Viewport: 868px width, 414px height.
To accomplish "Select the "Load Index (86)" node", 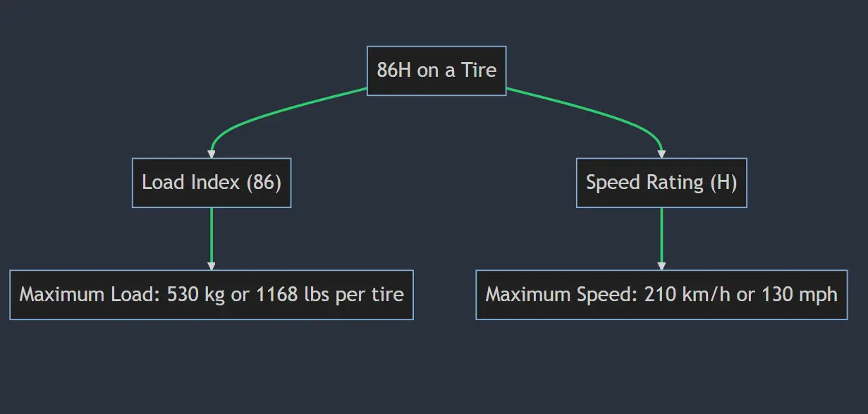I will (212, 183).
